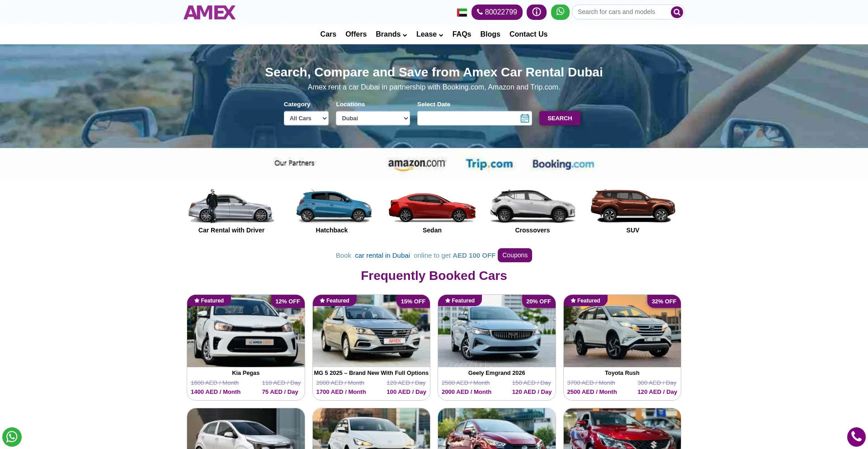Open the Locations Dubai dropdown
Screen dimensions: 868x449
(373, 118)
